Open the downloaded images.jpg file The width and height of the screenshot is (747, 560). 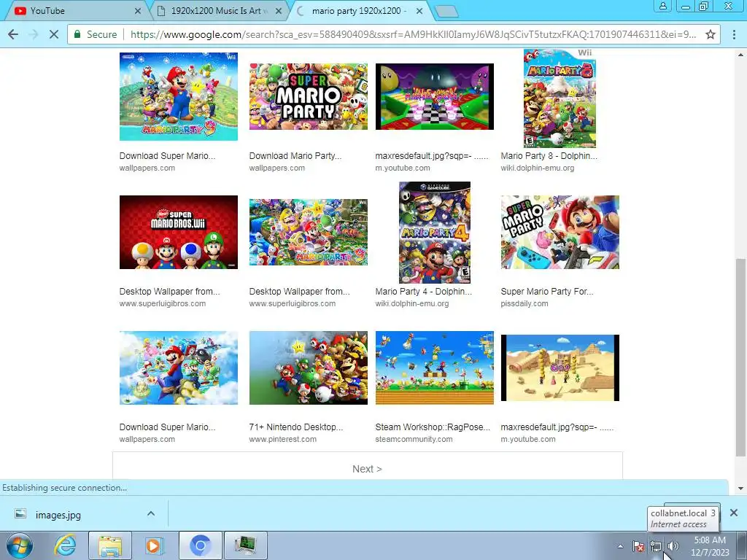(58, 515)
